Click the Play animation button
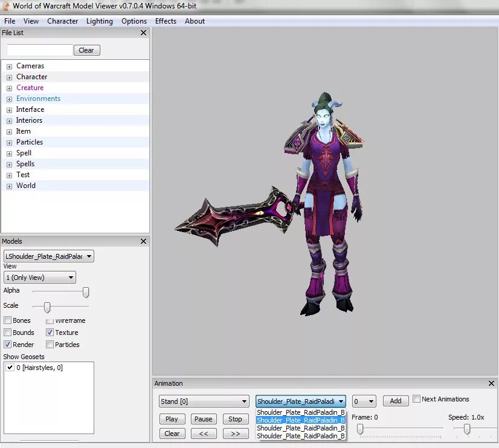This screenshot has height=448, width=499. pos(172,419)
